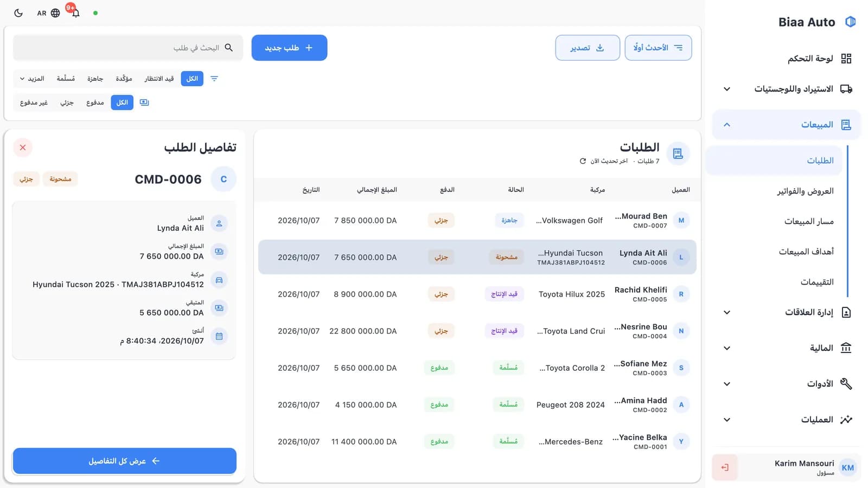The width and height of the screenshot is (868, 488).
Task: Select the status filter مؤكّدة
Action: (x=124, y=79)
